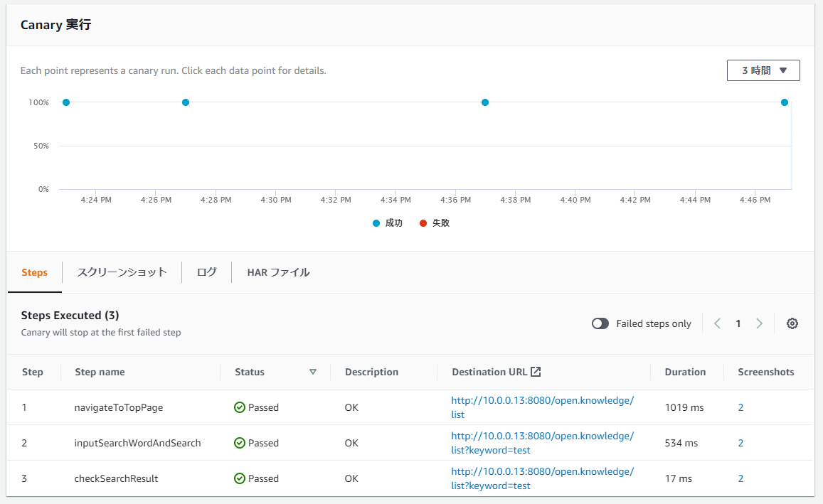
Task: Click the passed icon for checkSearchResult
Action: 239,479
